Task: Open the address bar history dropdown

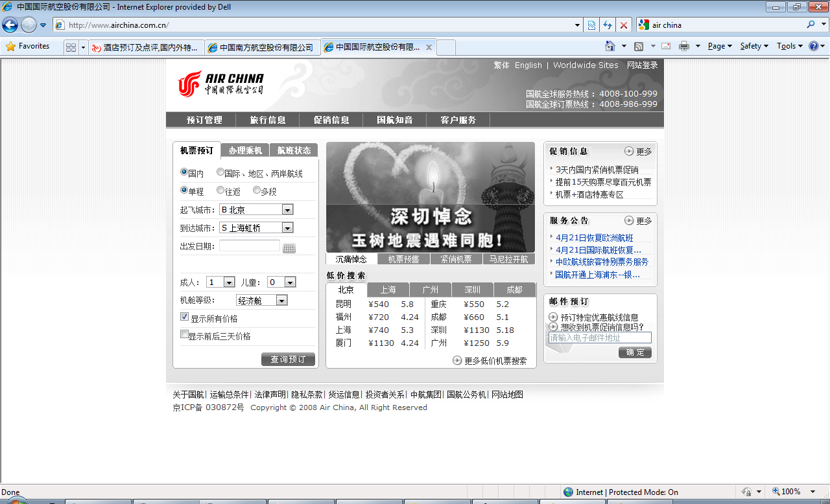Action: tap(578, 25)
